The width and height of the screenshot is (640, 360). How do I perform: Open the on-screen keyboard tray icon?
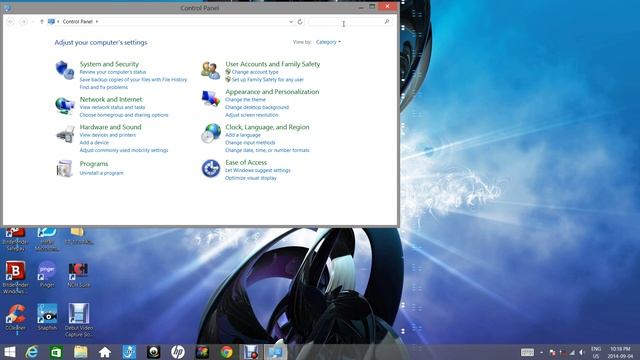(x=527, y=352)
